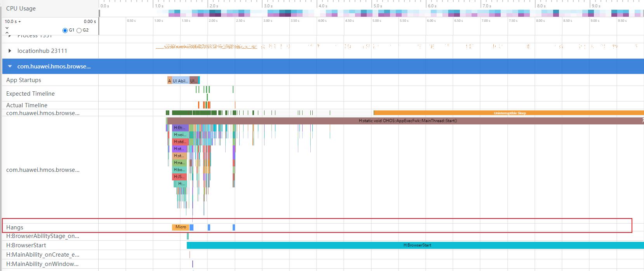Expand the locationhub 23111 process

[10, 51]
